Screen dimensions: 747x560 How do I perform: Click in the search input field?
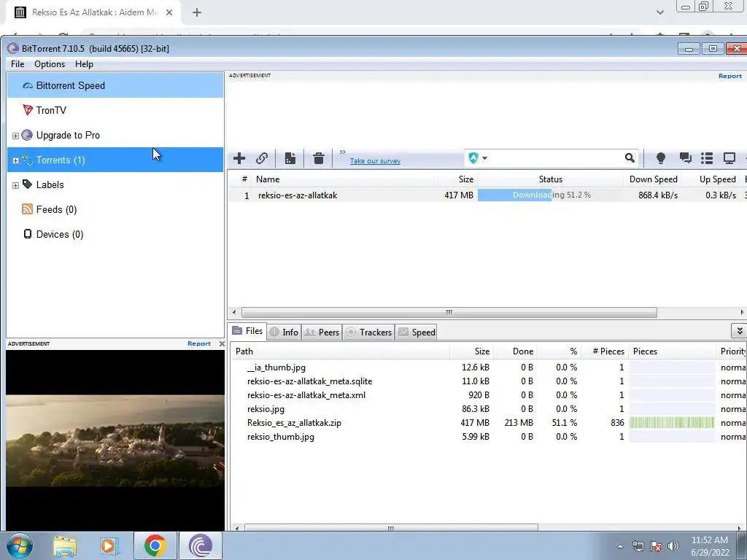tap(555, 158)
